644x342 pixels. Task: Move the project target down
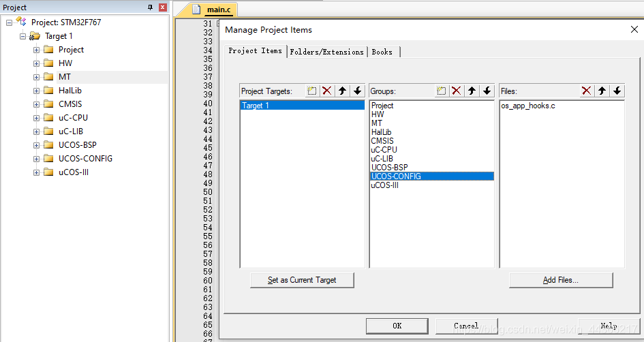tap(357, 91)
